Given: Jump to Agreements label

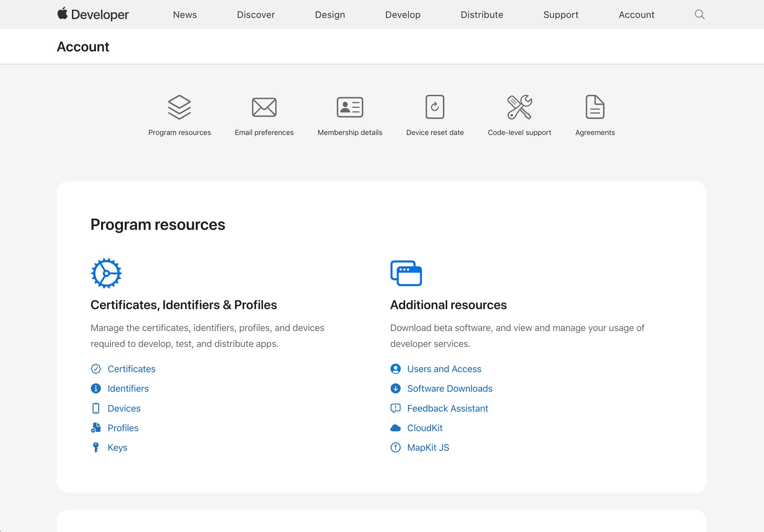Looking at the screenshot, I should (x=595, y=132).
